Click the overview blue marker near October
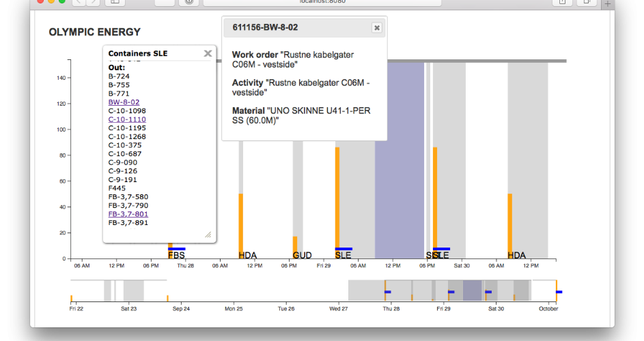The width and height of the screenshot is (644, 341). 559,292
